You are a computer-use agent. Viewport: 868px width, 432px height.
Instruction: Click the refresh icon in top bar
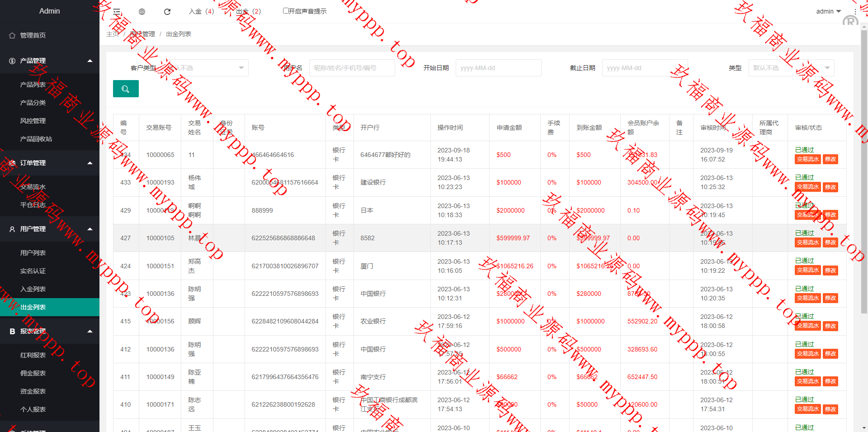pos(167,12)
